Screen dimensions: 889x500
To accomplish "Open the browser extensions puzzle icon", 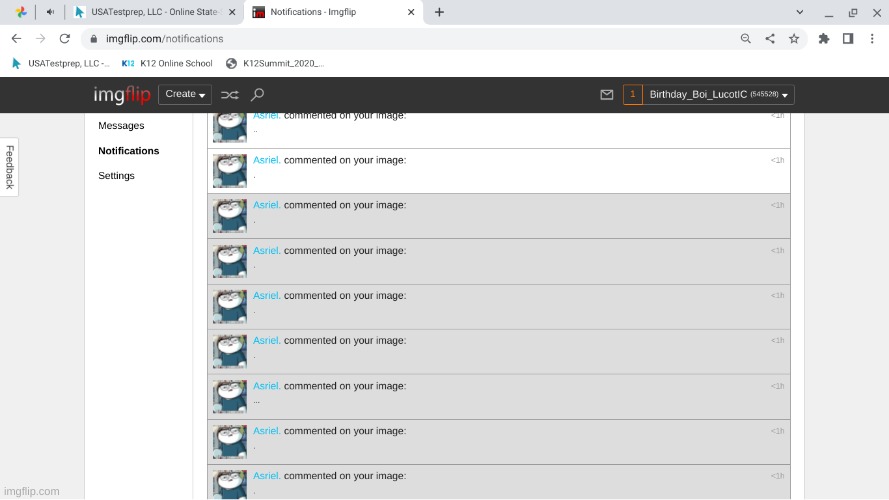I will click(x=824, y=39).
